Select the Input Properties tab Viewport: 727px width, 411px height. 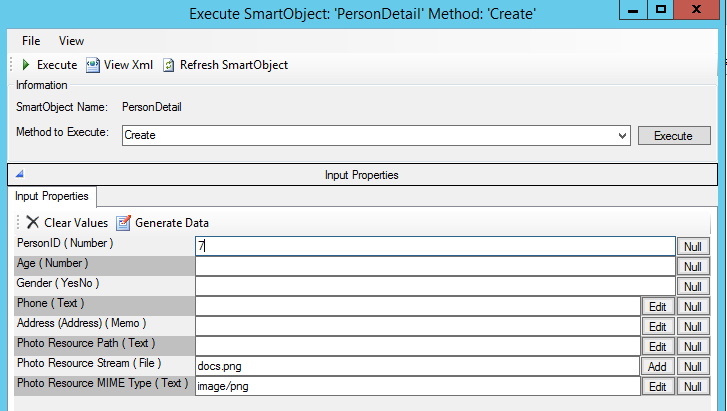[52, 196]
